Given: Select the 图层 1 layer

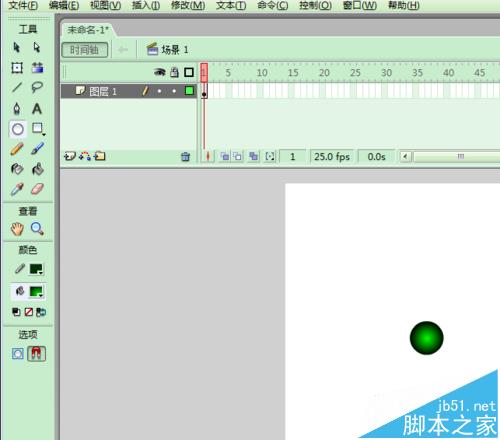Looking at the screenshot, I should click(x=129, y=91).
